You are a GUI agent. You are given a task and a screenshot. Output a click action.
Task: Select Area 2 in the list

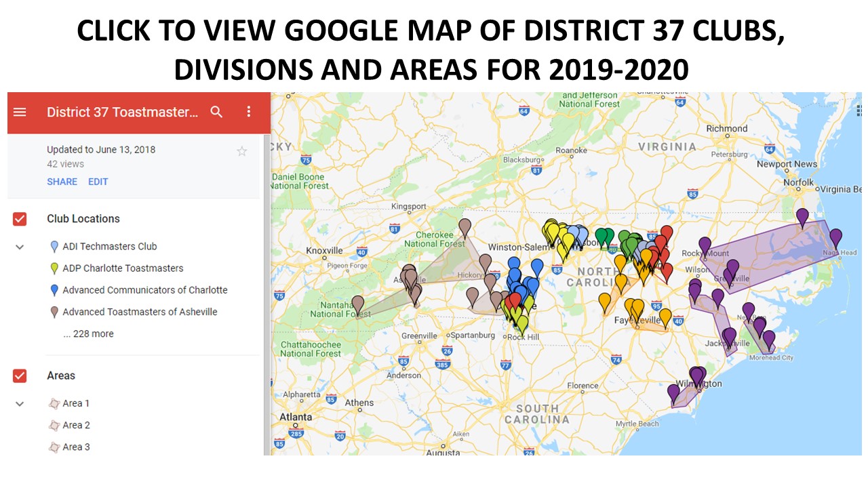point(76,425)
